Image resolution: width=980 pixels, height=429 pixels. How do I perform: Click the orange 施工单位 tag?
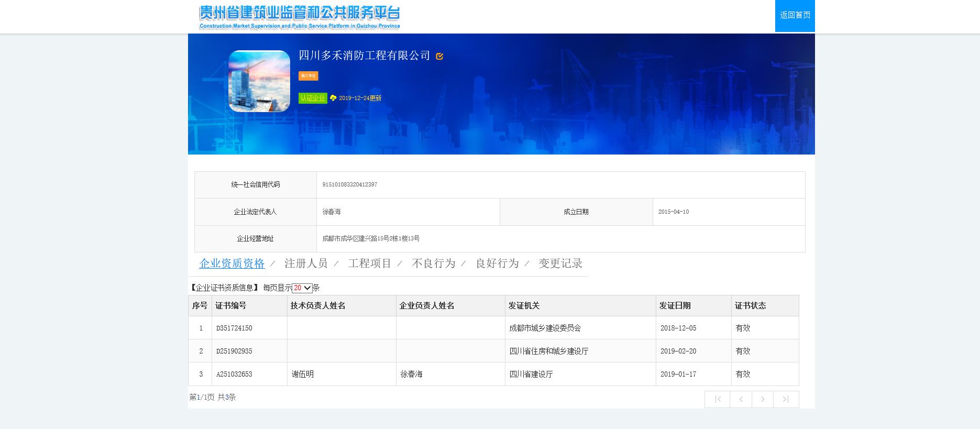[x=309, y=76]
